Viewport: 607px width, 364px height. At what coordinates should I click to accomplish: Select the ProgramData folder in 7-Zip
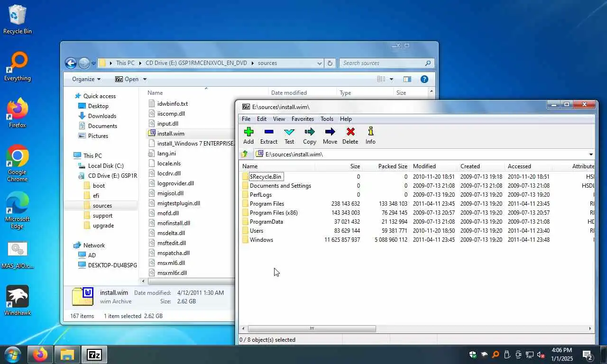click(266, 222)
